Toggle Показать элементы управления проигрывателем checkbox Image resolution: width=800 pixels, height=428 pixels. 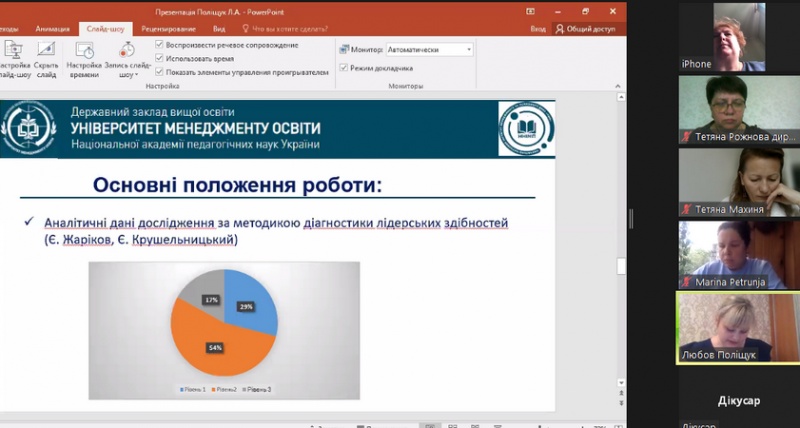pos(159,72)
